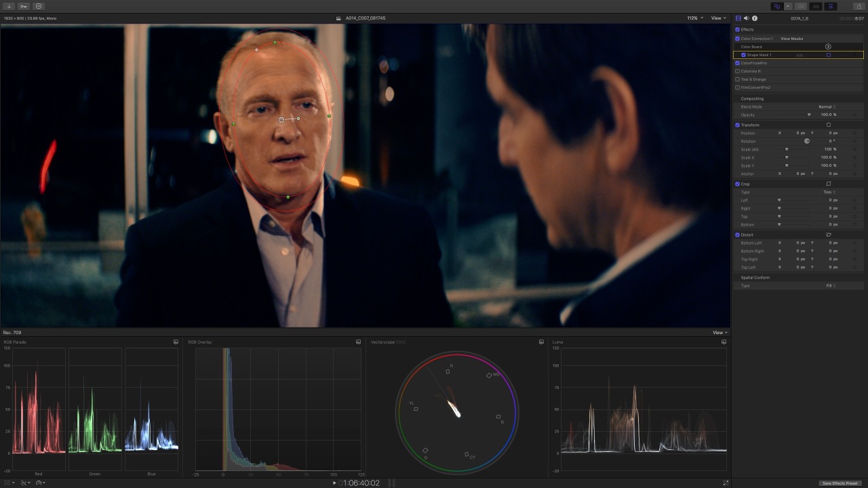The image size is (868, 488).
Task: Toggle the Timeline panel button
Action: tap(816, 6)
